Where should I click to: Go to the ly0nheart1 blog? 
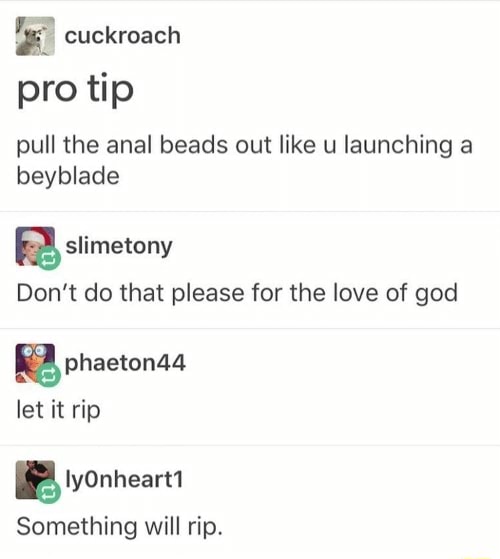pyautogui.click(x=124, y=479)
